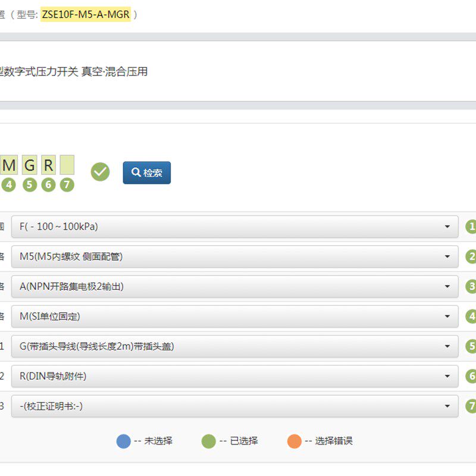Click green circle 2 beside M5 piping row
Screen dimensions: 476x476
pyautogui.click(x=471, y=256)
